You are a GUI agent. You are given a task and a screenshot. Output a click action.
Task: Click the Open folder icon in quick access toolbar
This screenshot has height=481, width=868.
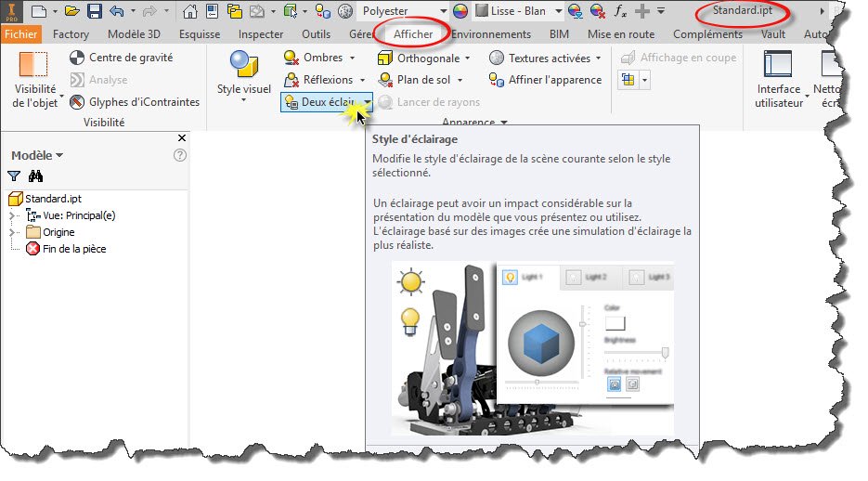[71, 12]
